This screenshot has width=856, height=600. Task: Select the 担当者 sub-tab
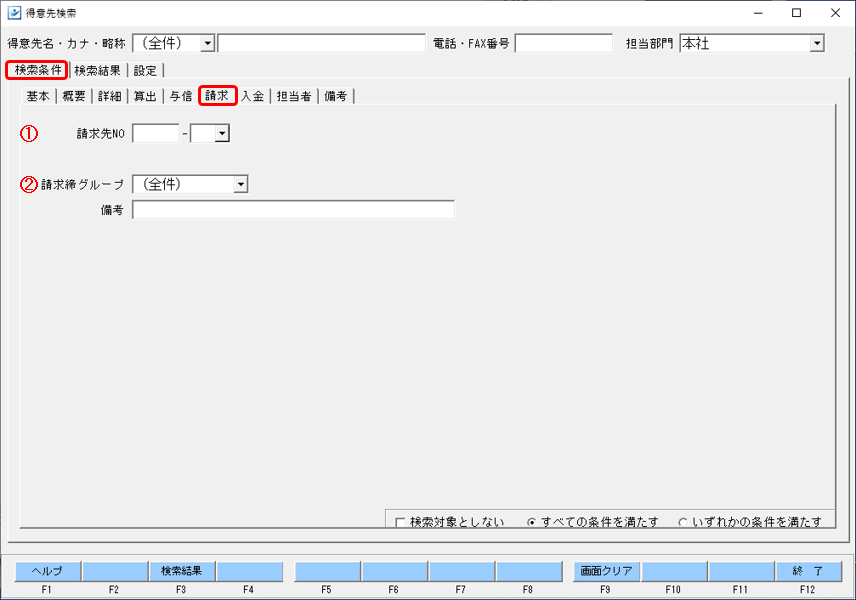point(294,96)
